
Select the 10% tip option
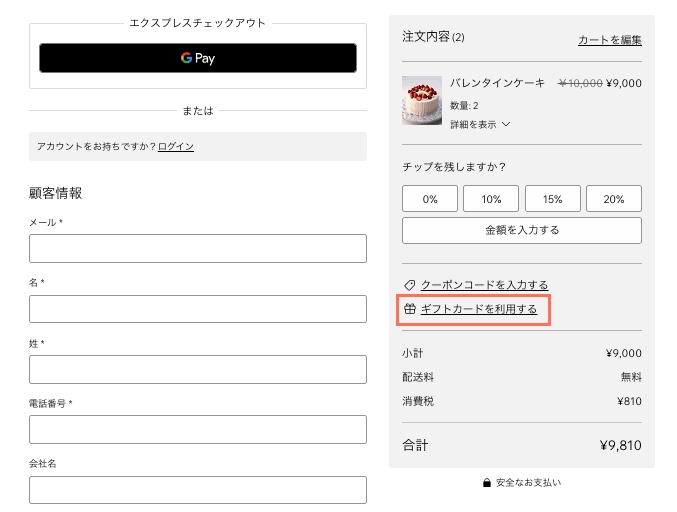491,199
